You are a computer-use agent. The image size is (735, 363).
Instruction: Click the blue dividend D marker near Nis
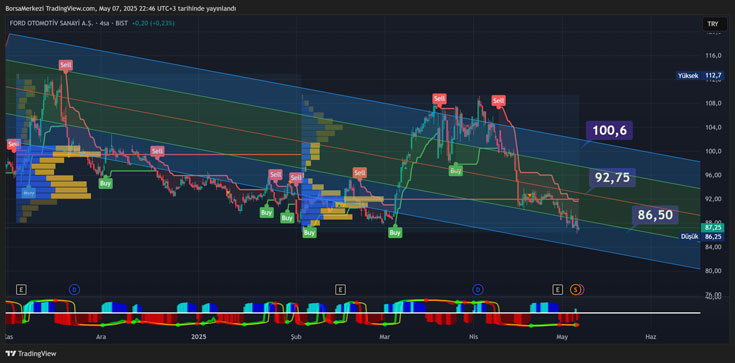coord(478,289)
